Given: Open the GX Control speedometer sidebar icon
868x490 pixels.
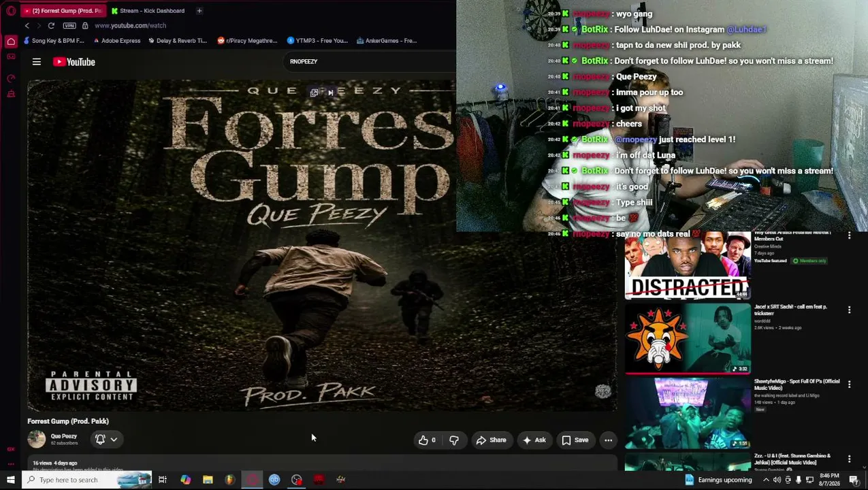Looking at the screenshot, I should pyautogui.click(x=11, y=79).
